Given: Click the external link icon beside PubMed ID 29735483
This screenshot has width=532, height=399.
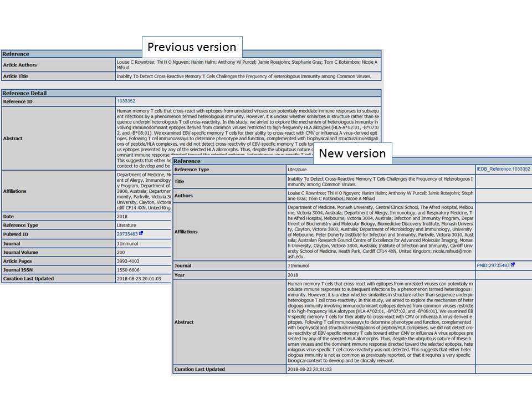Looking at the screenshot, I should tap(141, 233).
